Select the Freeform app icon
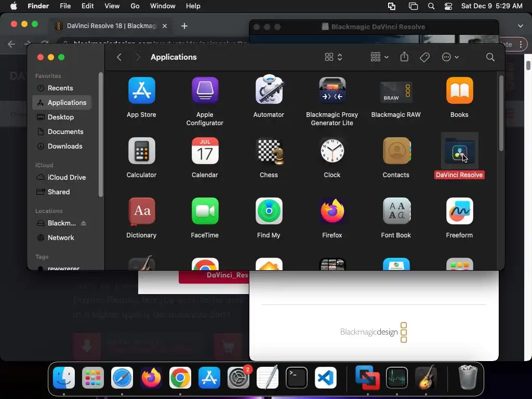 [x=459, y=211]
